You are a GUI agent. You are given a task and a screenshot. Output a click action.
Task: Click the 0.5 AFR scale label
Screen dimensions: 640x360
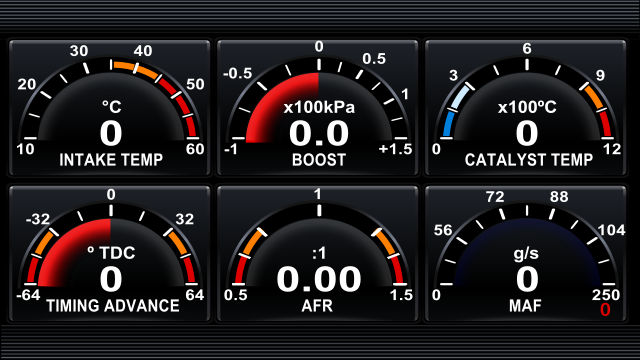tap(236, 295)
